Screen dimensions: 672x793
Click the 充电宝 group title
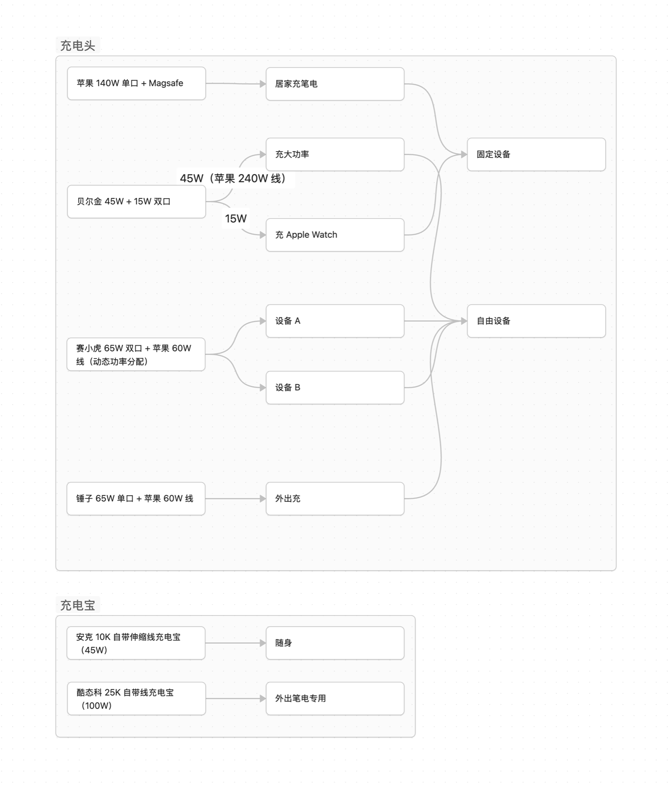point(78,606)
